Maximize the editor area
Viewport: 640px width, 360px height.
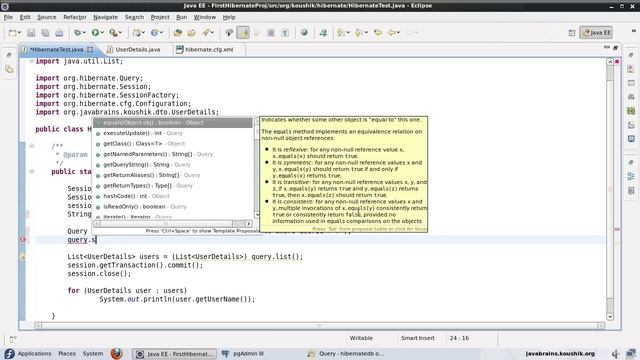point(615,48)
